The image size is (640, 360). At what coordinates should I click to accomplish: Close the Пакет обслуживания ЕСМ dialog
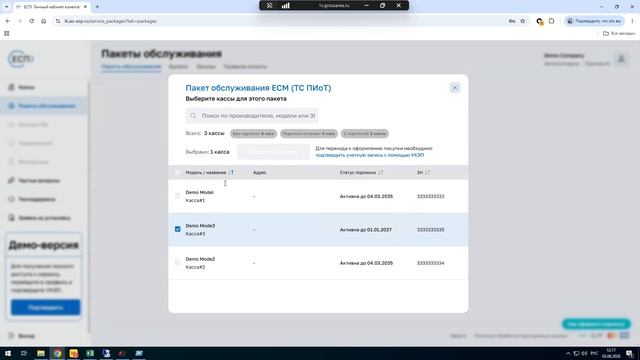[x=455, y=88]
